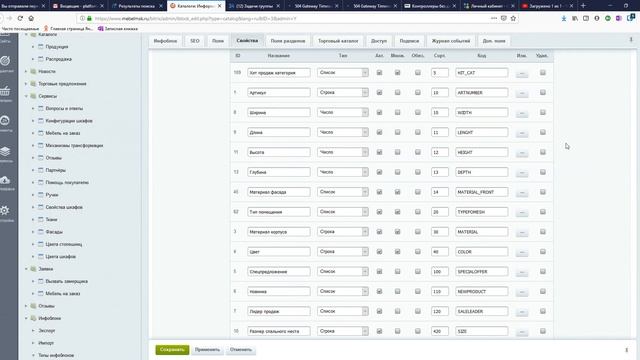Viewport: 640px width, 360px height.
Task: Click the green Сохранить button
Action: coord(172,350)
